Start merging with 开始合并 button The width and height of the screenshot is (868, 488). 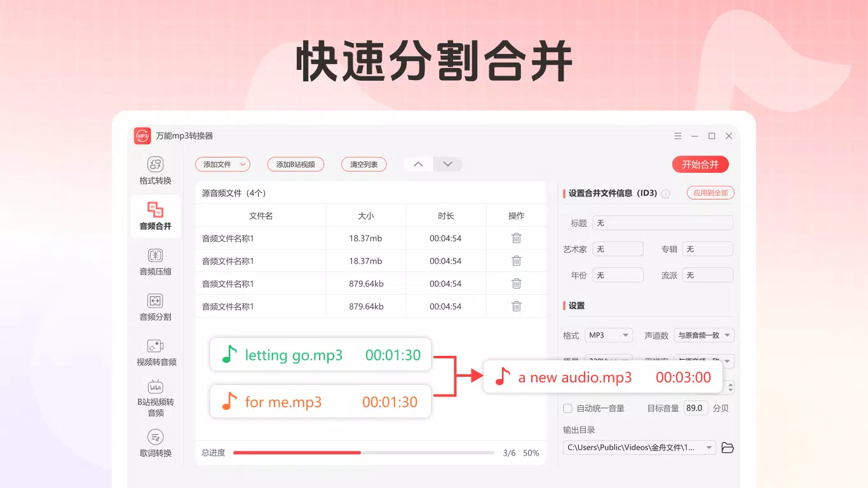click(700, 165)
